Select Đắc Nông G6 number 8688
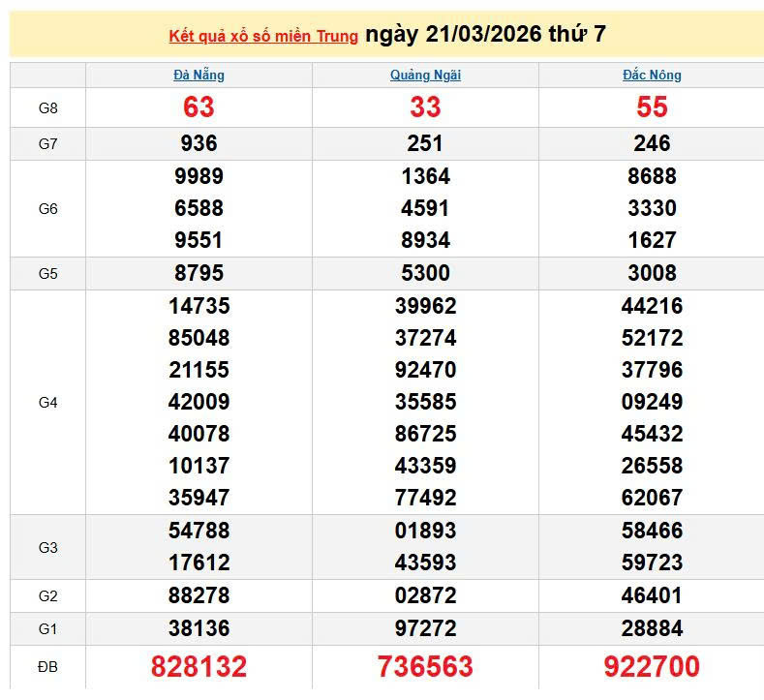 tap(652, 176)
